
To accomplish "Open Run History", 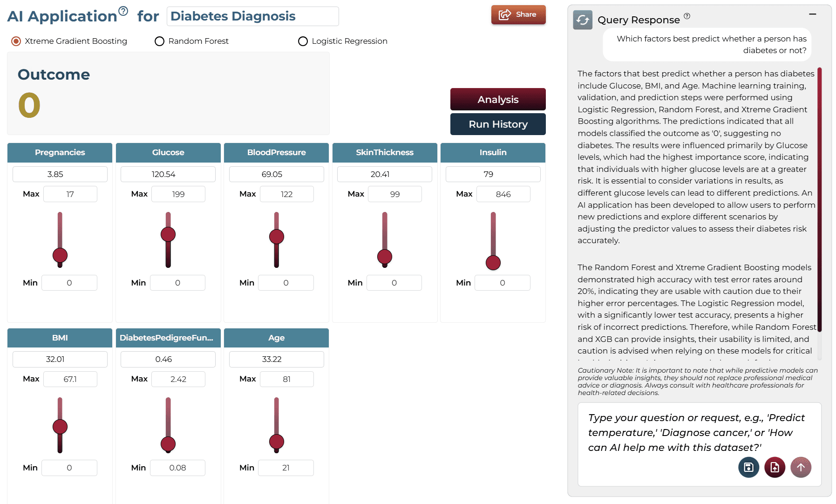I will [x=498, y=124].
